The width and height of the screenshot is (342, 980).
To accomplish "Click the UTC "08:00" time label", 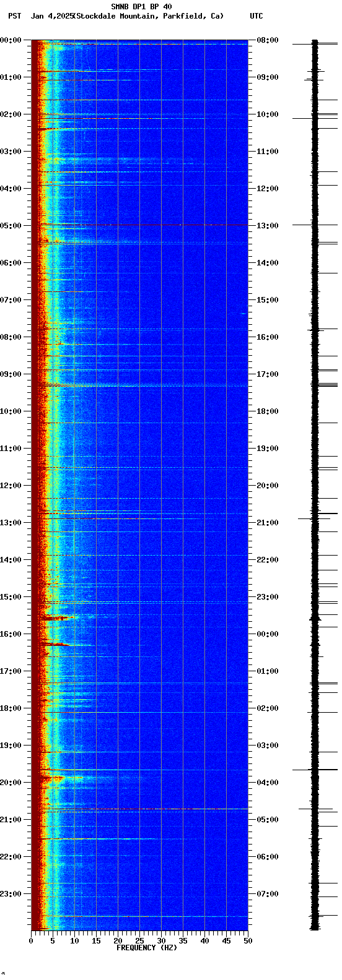I will pyautogui.click(x=268, y=40).
